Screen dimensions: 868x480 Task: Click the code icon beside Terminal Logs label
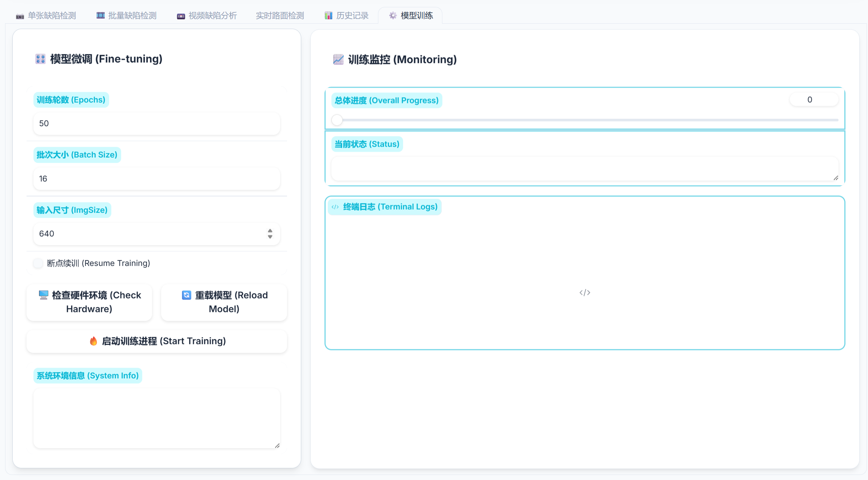335,207
